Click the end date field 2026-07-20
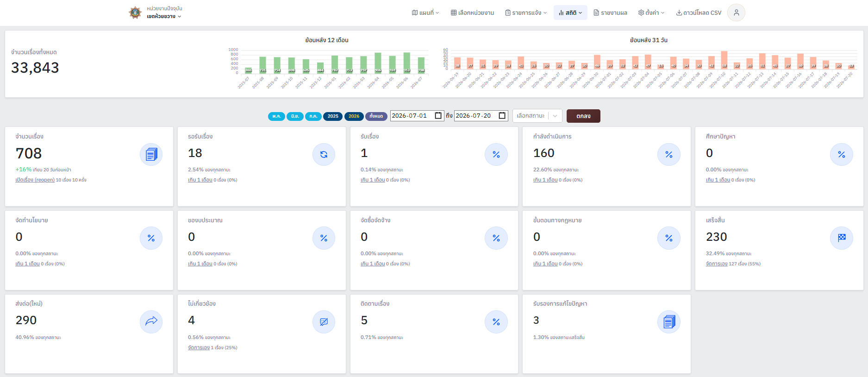Image resolution: width=868 pixels, height=377 pixels. [x=481, y=116]
